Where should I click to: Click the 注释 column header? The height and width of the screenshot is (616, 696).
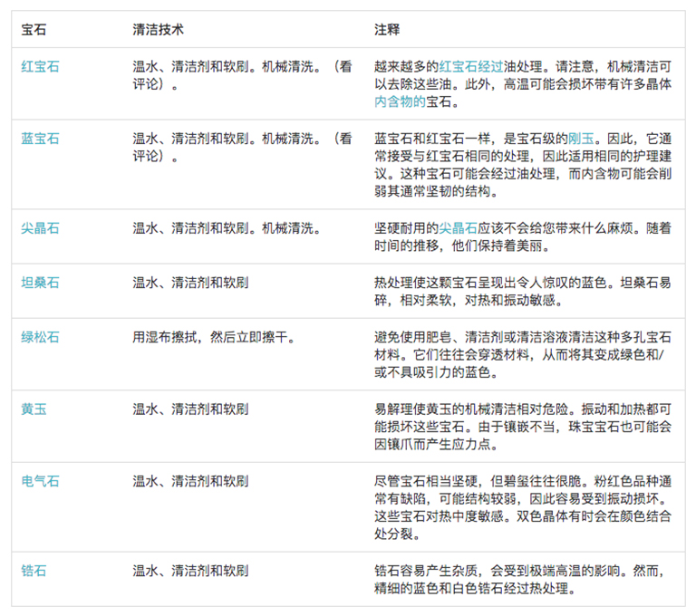click(x=387, y=29)
